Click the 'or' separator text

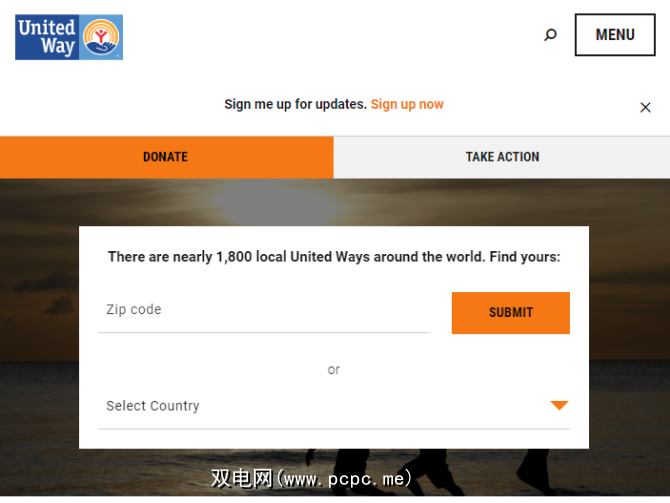pyautogui.click(x=334, y=370)
